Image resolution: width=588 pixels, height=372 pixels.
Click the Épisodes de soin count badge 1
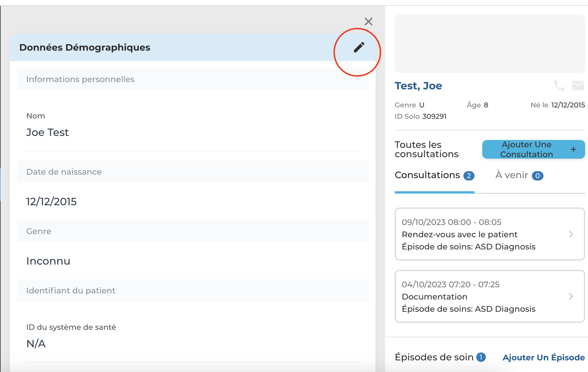(481, 357)
